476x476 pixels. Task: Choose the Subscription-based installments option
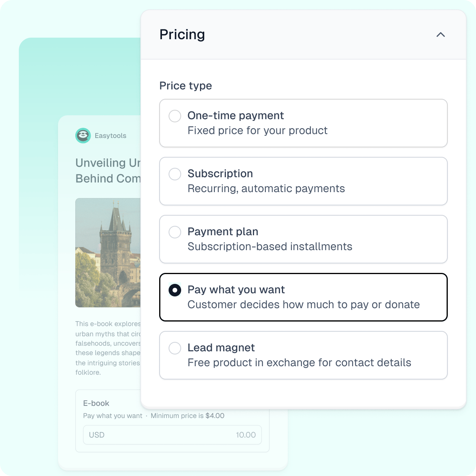click(x=303, y=239)
